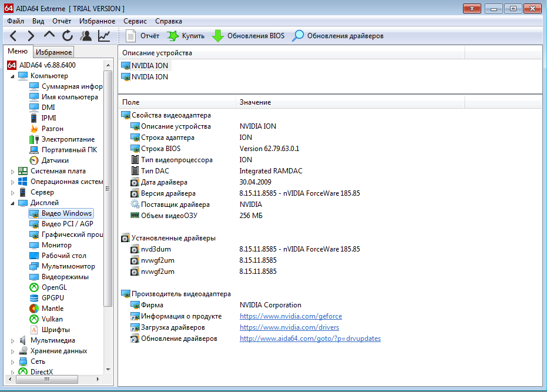Click the Vulkan green X icon

(x=34, y=319)
